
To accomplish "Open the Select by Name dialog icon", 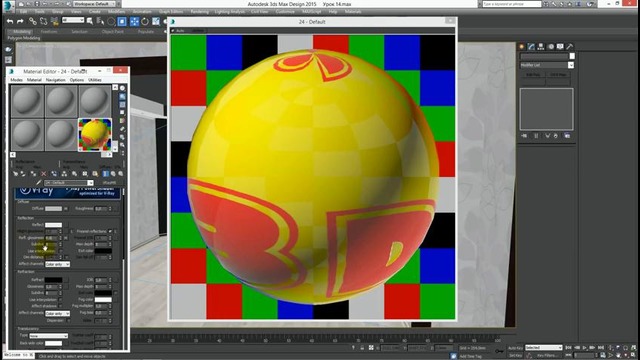I will tap(100, 21).
